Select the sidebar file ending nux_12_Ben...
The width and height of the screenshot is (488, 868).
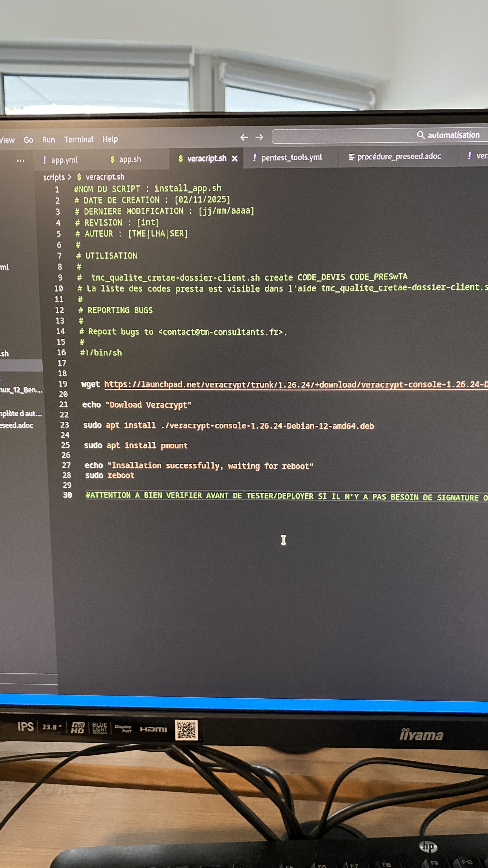(21, 390)
